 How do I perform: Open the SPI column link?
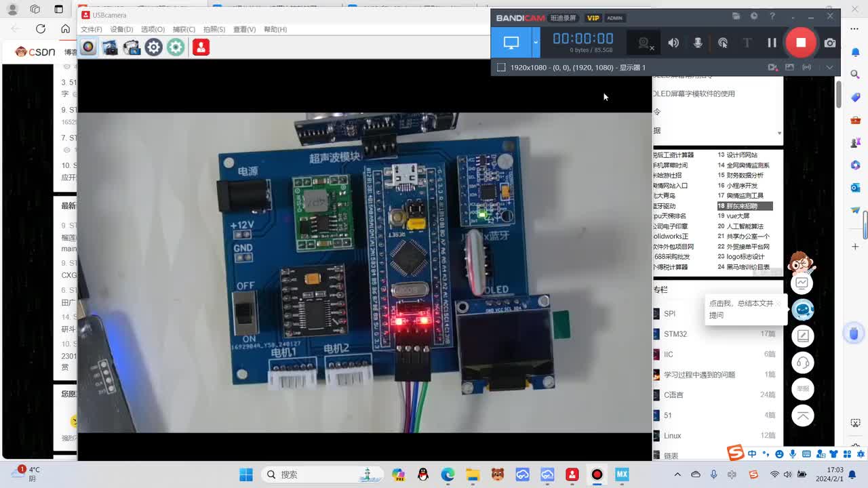click(x=669, y=314)
